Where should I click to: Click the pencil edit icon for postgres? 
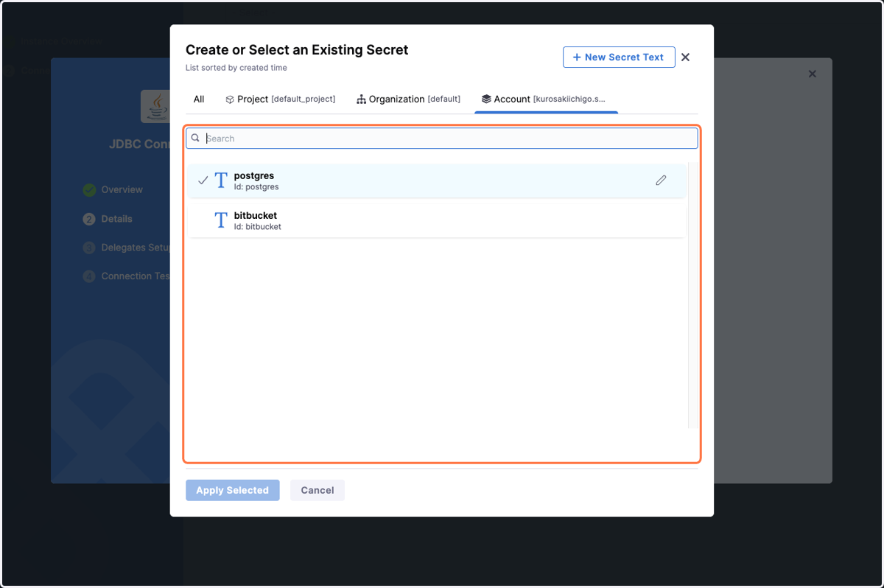[661, 181]
